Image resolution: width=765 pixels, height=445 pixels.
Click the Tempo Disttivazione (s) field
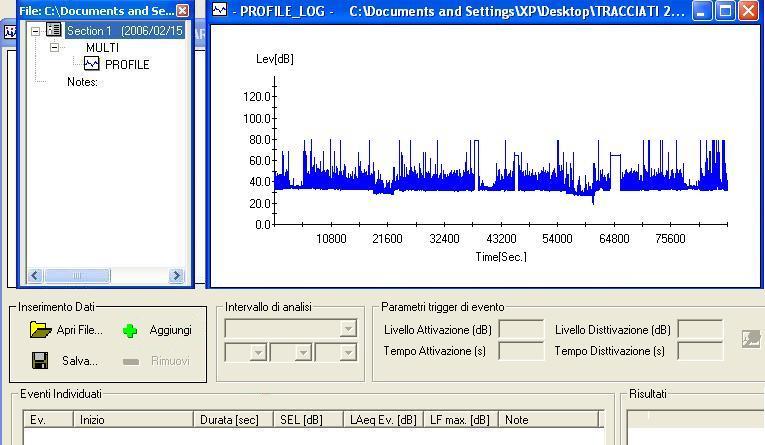(x=700, y=351)
